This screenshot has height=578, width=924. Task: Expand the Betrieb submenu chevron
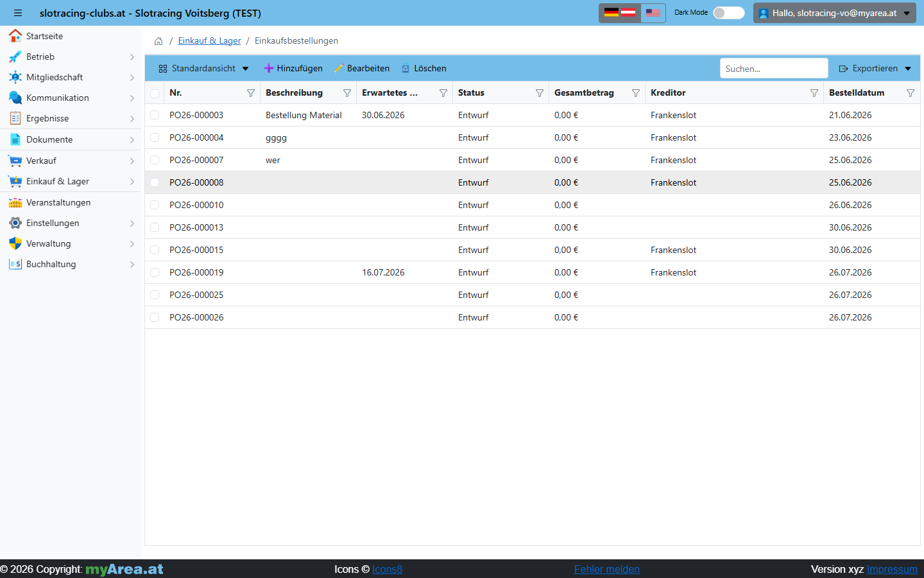click(132, 57)
